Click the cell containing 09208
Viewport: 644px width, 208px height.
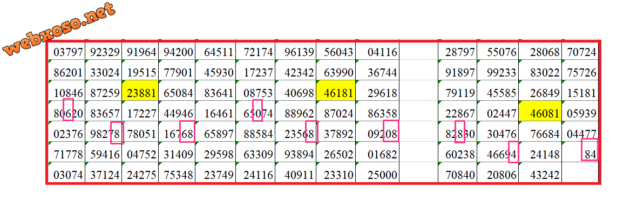tap(377, 131)
